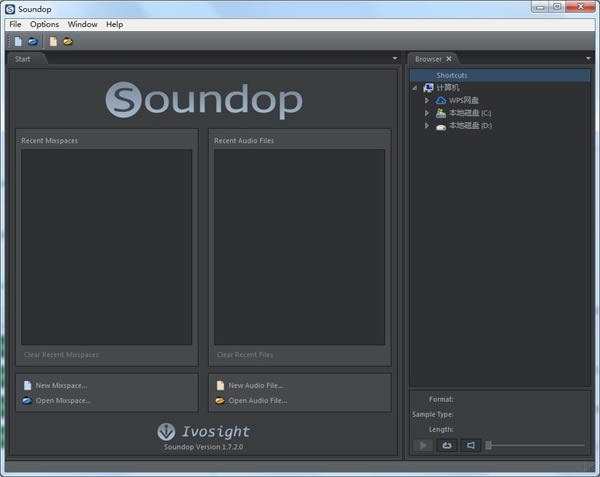The image size is (600, 477).
Task: Toggle loop playback in the Browser preview
Action: (447, 445)
